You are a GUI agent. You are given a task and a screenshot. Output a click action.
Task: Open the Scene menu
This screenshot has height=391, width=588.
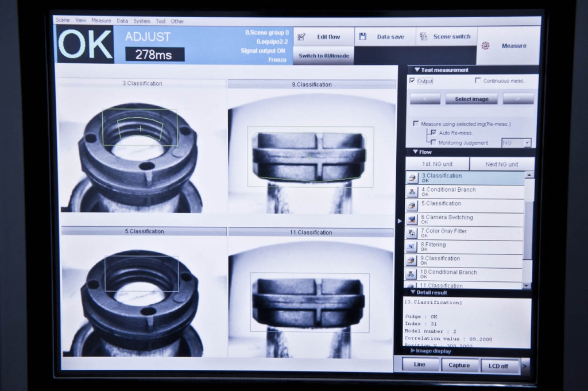click(63, 20)
